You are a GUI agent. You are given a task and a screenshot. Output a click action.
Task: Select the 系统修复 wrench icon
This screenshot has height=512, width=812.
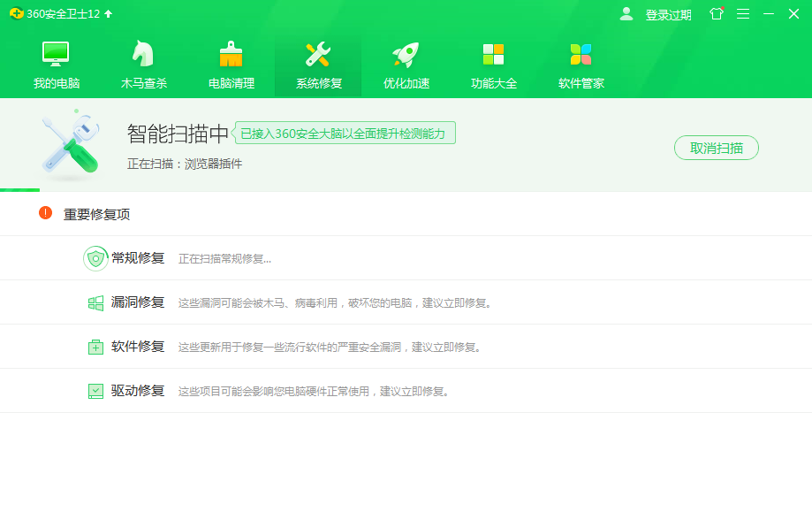point(318,54)
